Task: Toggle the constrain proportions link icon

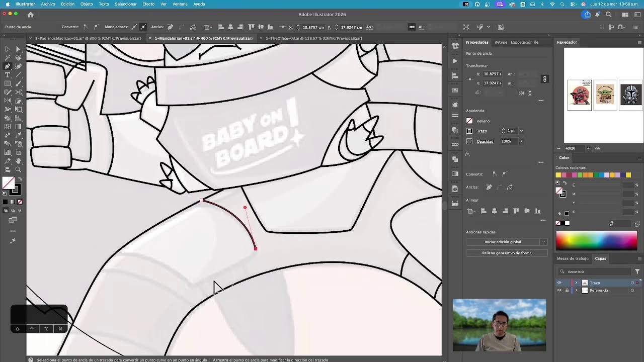Action: [544, 79]
